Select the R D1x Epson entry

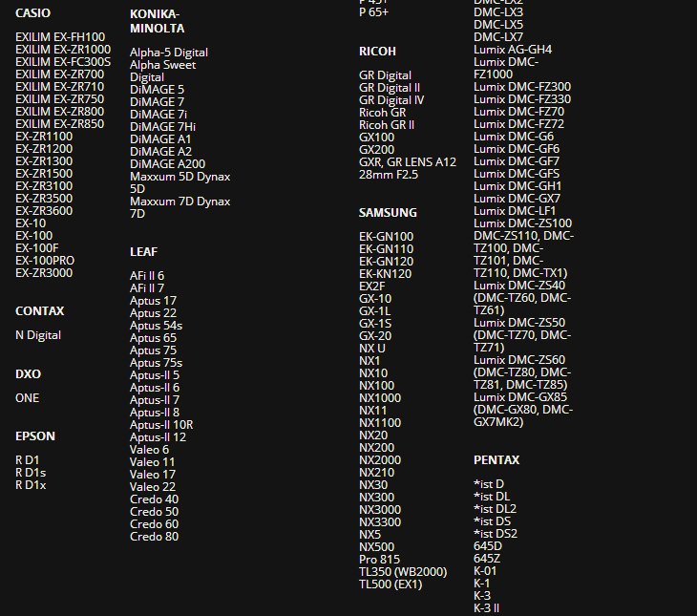point(31,485)
